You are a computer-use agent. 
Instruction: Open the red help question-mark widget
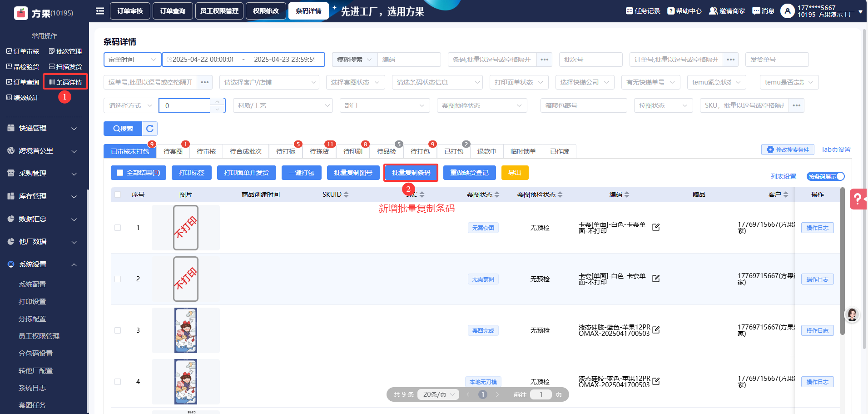click(x=858, y=199)
